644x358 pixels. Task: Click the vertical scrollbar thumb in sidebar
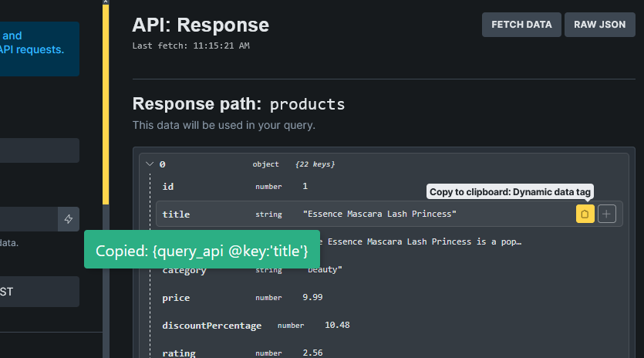tap(106, 104)
